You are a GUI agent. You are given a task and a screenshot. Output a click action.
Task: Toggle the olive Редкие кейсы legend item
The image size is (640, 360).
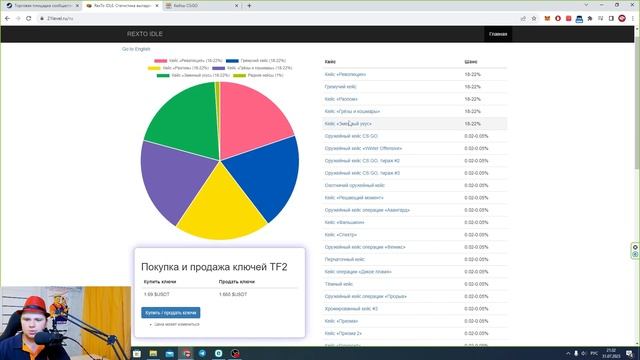258,75
